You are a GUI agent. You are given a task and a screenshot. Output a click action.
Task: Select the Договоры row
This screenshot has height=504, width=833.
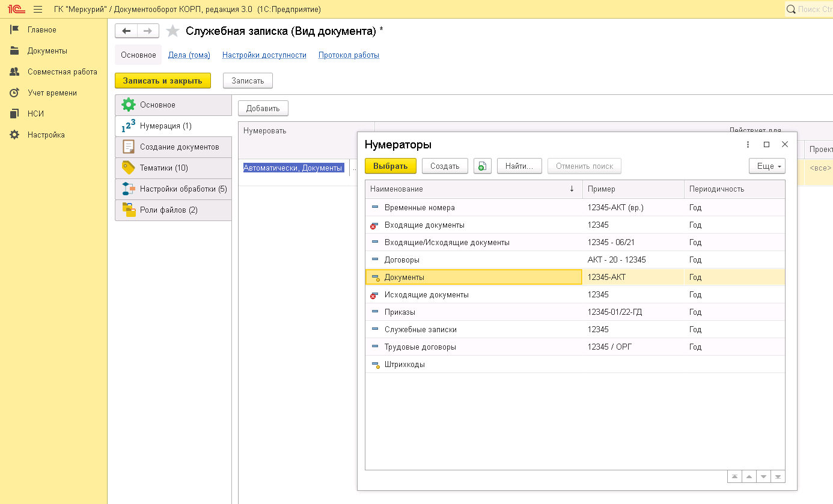pos(575,260)
